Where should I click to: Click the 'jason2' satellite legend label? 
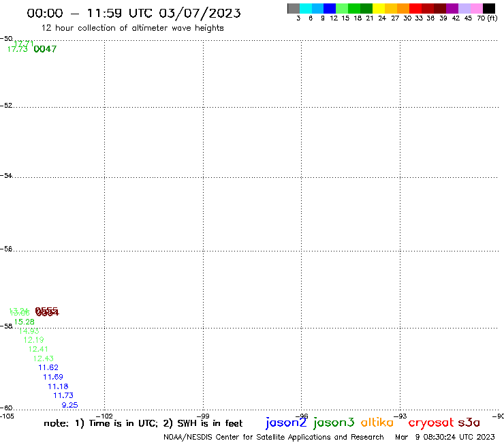286,423
